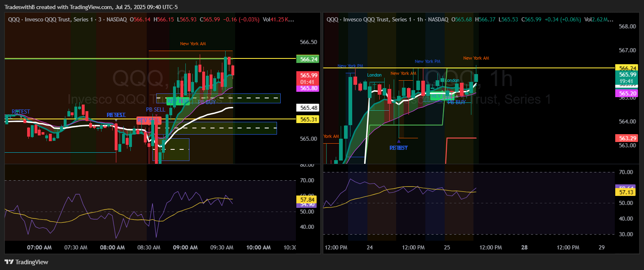Click the magenta 565.80 price label
644x270 pixels.
[x=309, y=88]
